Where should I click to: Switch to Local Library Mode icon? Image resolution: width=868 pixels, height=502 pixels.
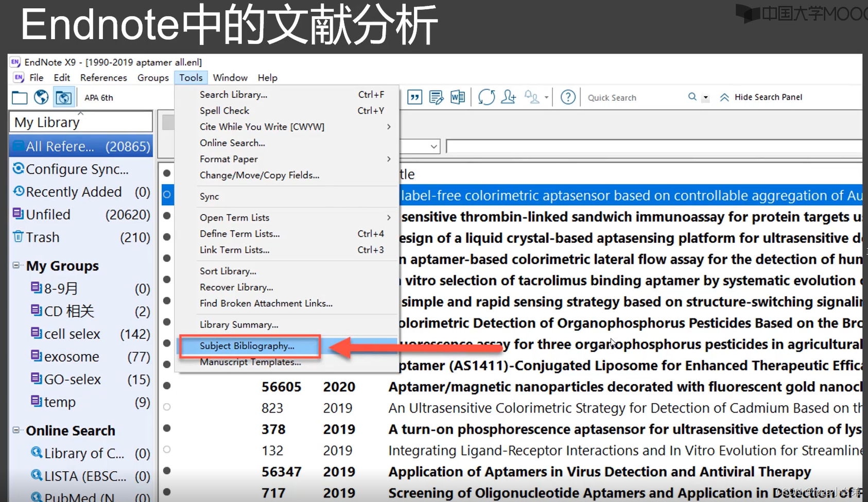coord(20,97)
